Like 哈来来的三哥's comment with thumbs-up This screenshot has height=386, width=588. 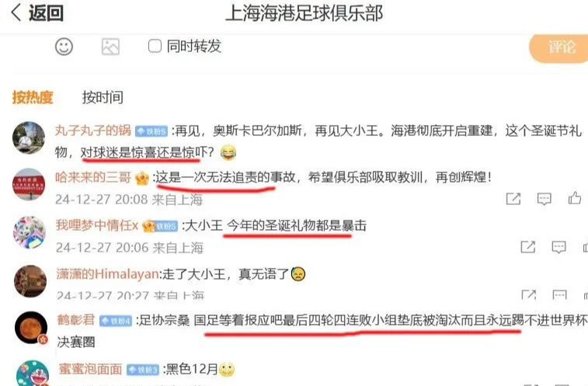575,198
